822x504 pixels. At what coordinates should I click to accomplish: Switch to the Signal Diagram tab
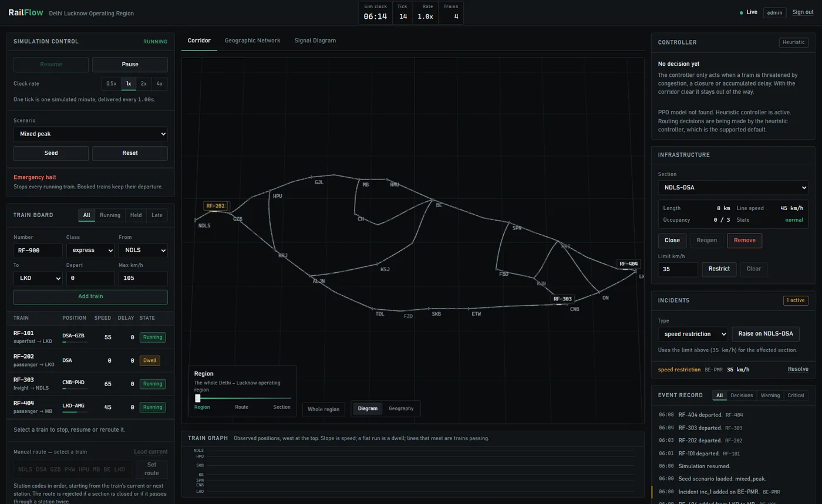tap(315, 40)
